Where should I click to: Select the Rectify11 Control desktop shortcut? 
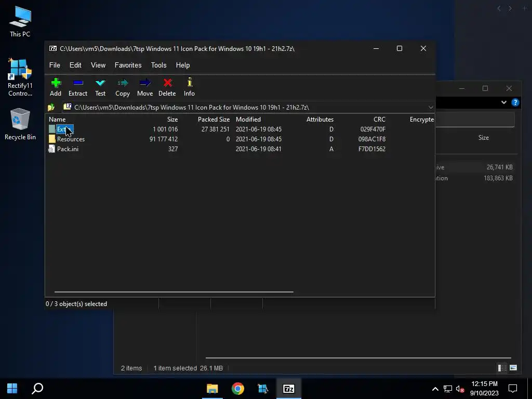pos(20,77)
